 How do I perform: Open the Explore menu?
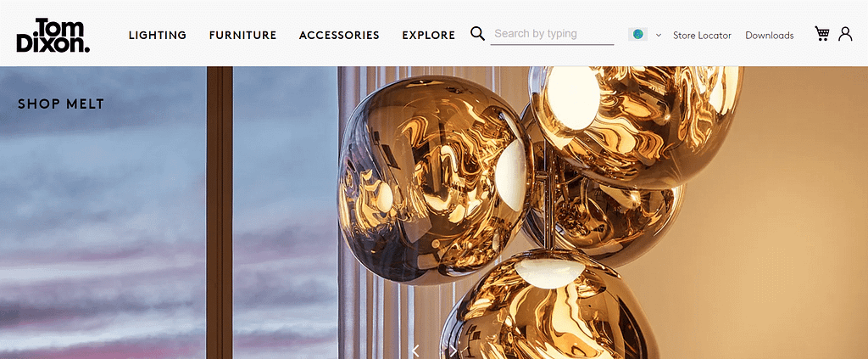pyautogui.click(x=428, y=36)
